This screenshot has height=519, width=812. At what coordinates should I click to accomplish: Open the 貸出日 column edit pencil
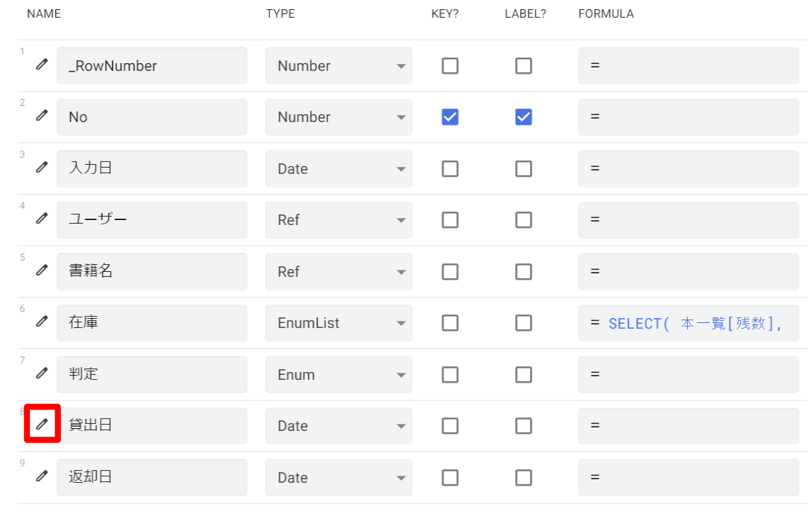click(x=42, y=425)
